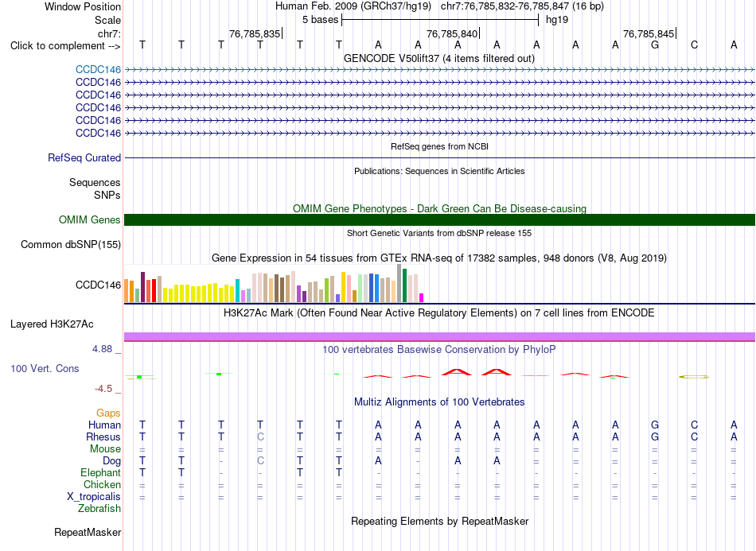Open 'Short Genetic Variants from dbSNP release 155'
Viewport: 756px width, 551px height.
439,233
